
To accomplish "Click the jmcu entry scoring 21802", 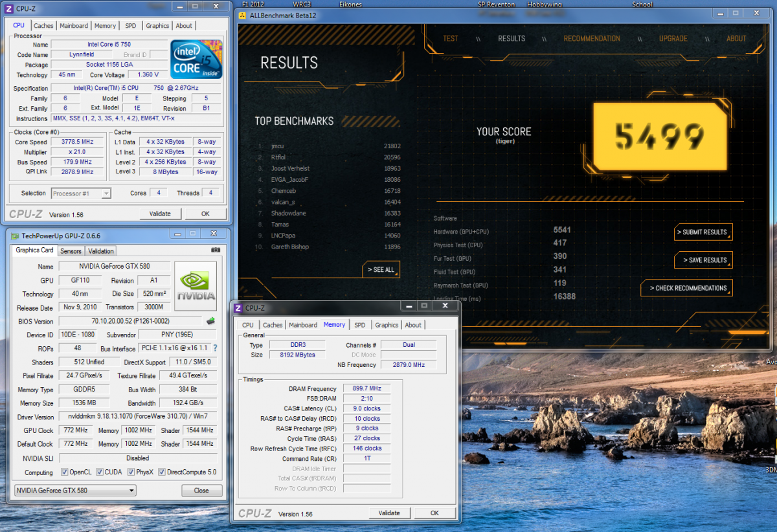I will (x=330, y=147).
